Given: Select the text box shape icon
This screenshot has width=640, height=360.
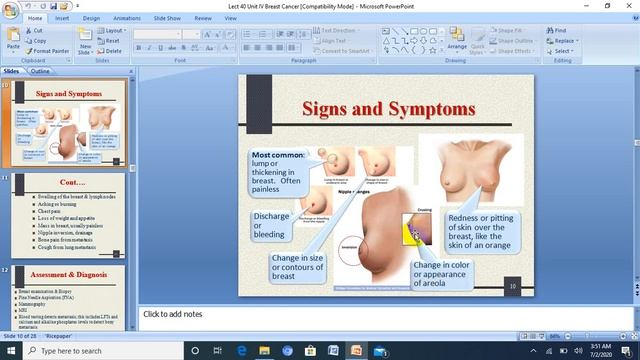Looking at the screenshot, I should coord(386,31).
